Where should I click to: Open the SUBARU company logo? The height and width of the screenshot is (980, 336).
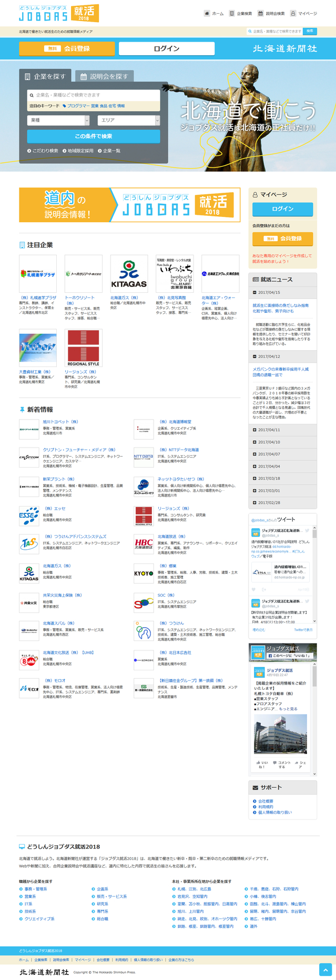click(x=29, y=630)
